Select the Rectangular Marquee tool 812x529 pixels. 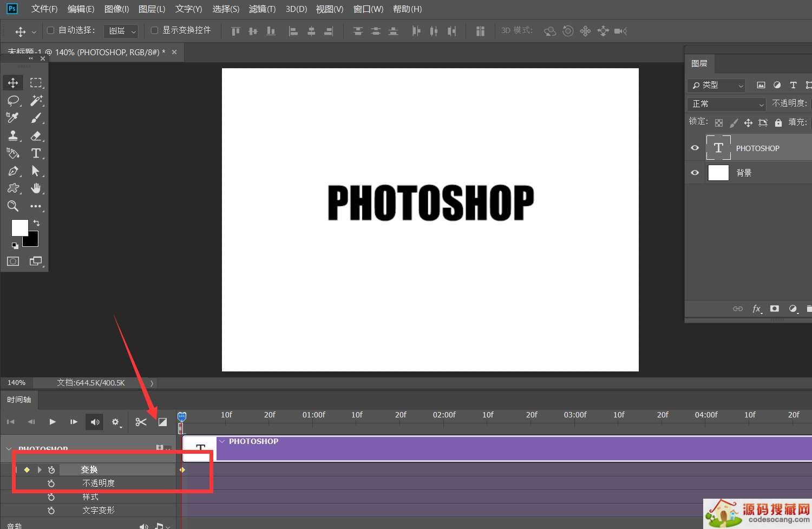pos(36,83)
